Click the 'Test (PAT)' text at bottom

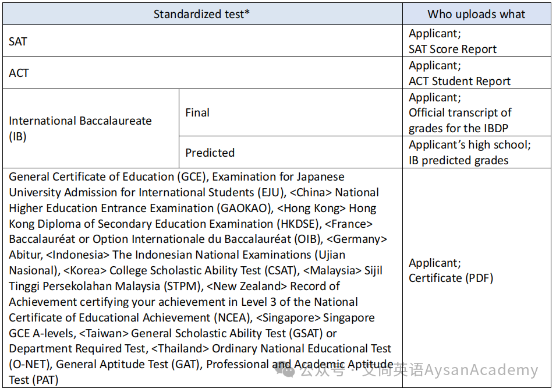pyautogui.click(x=34, y=380)
